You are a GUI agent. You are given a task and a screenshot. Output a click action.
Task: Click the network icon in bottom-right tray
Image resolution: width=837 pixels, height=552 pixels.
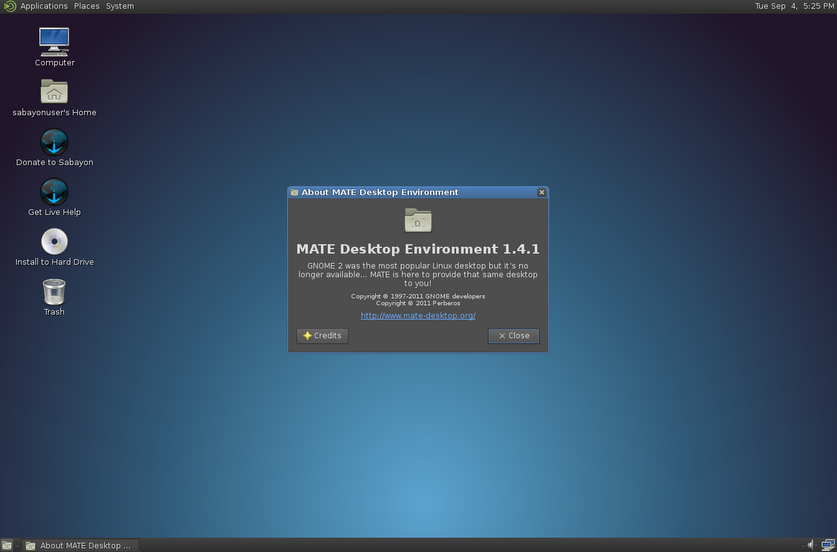tap(829, 545)
